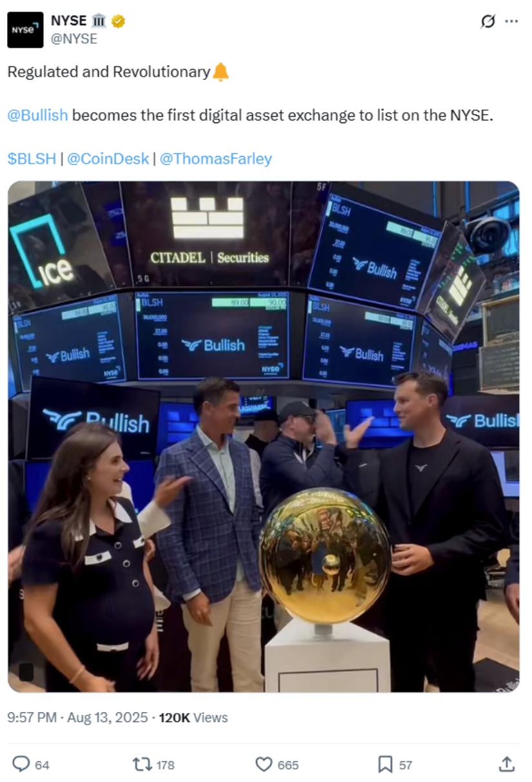Open the @Bullish mention link

tap(37, 115)
